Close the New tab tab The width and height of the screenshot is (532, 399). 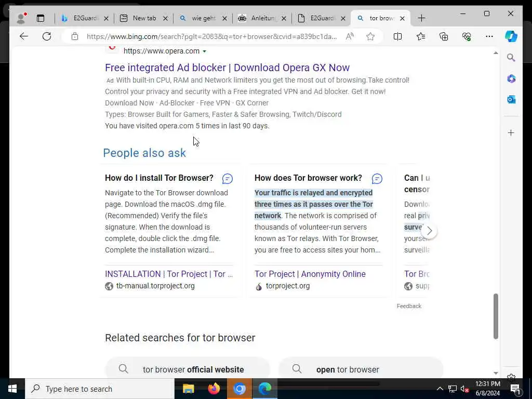pos(166,18)
